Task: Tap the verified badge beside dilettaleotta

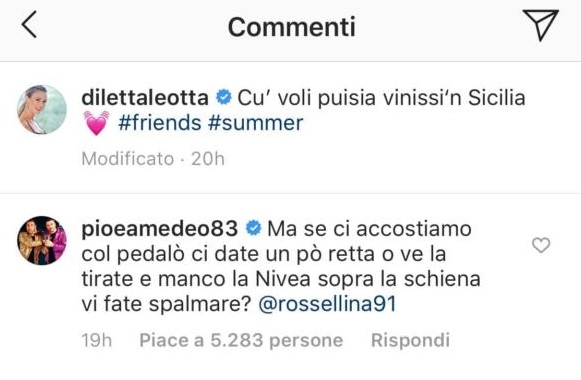Action: (224, 97)
